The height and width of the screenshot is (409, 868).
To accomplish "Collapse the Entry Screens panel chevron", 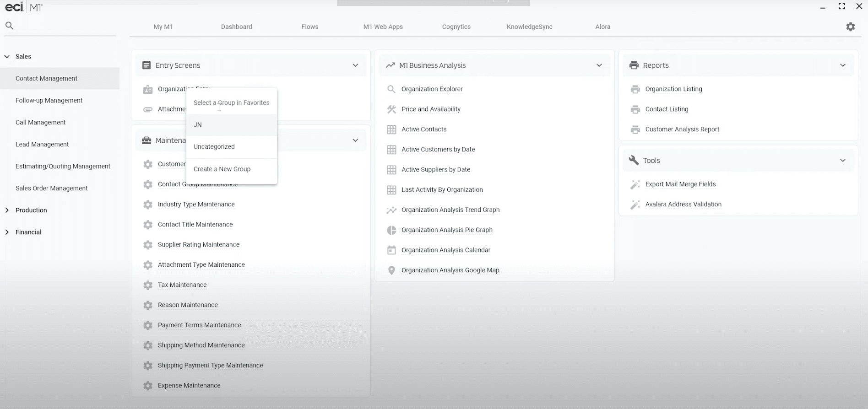I will [x=355, y=65].
